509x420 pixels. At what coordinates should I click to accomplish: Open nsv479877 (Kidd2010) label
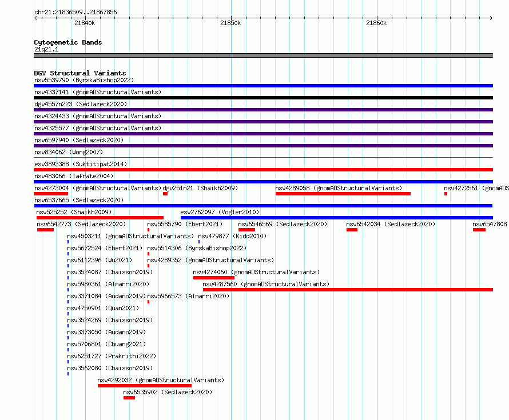232,236
